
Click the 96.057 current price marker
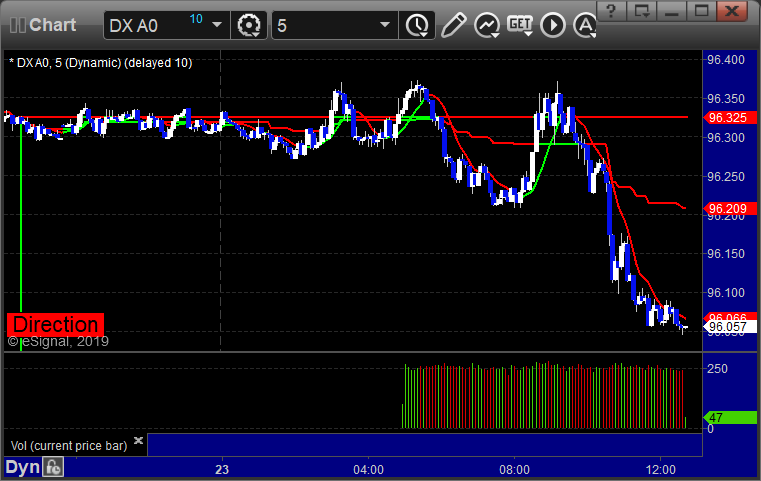click(730, 327)
